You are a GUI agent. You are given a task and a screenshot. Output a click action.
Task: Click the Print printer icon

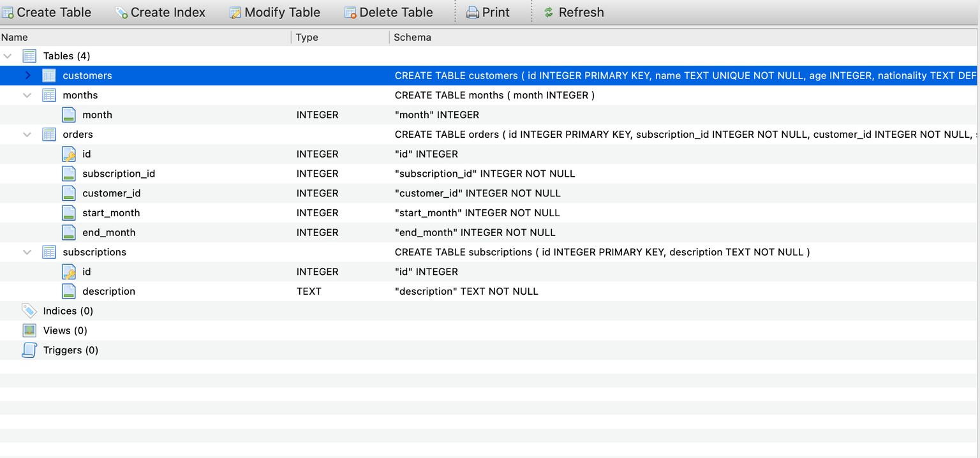coord(473,13)
